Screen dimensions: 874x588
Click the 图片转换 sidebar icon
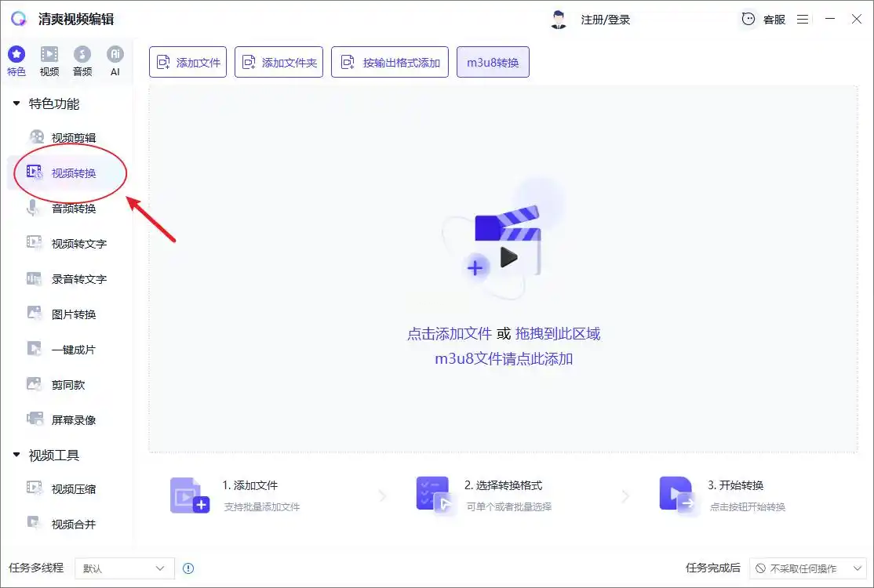pyautogui.click(x=35, y=314)
